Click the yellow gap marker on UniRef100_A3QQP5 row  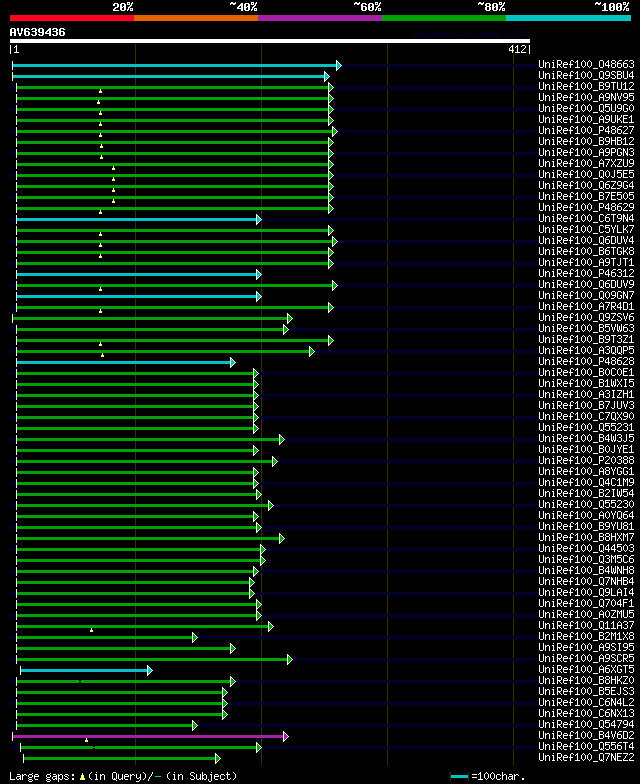click(102, 355)
